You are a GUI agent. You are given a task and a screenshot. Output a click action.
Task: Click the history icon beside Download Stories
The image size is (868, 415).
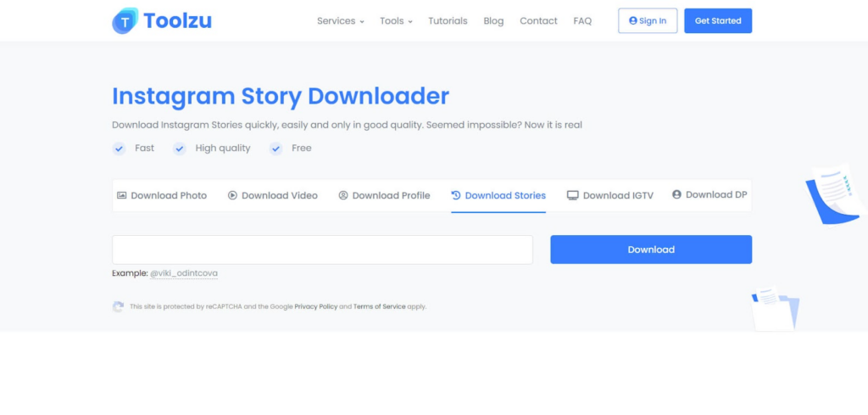point(456,195)
